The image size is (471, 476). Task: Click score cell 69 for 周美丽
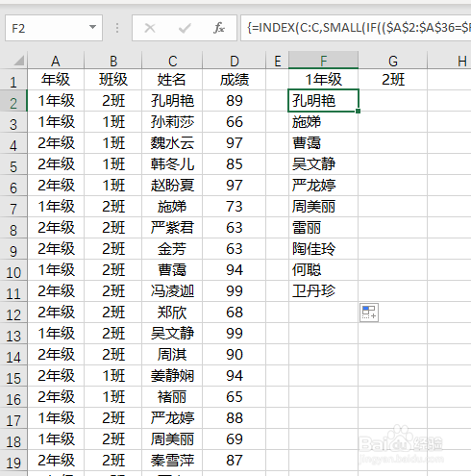[235, 439]
